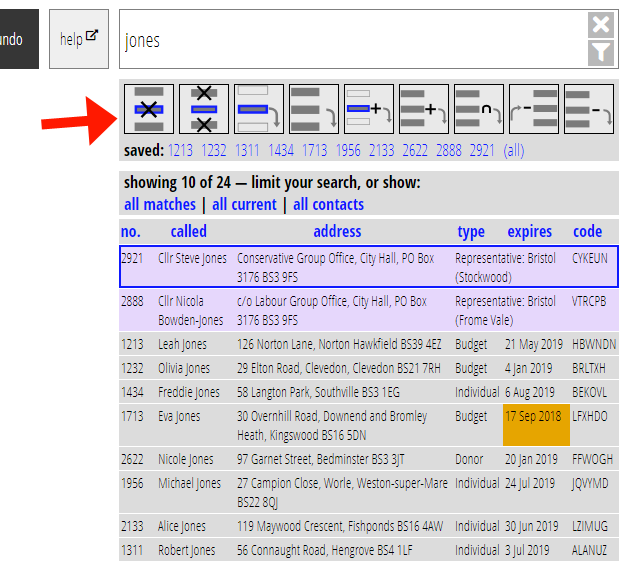Sort by the type column header
625x575 pixels.
click(471, 232)
